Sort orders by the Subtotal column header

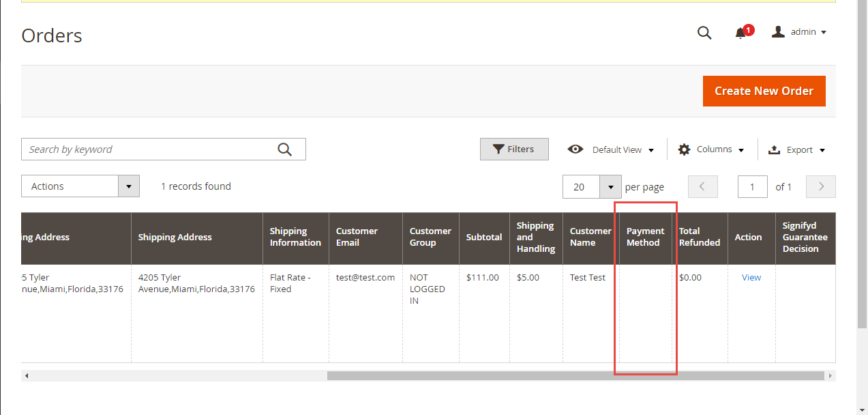pos(484,237)
